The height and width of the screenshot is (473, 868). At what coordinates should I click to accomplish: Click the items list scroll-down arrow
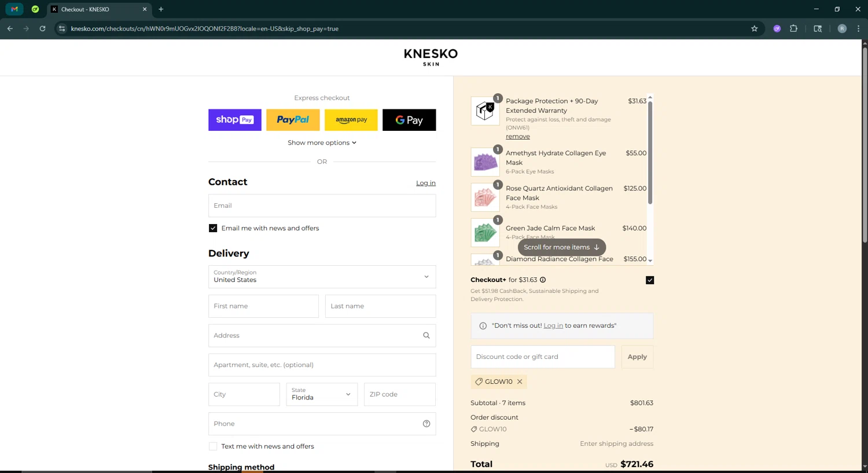pos(650,261)
